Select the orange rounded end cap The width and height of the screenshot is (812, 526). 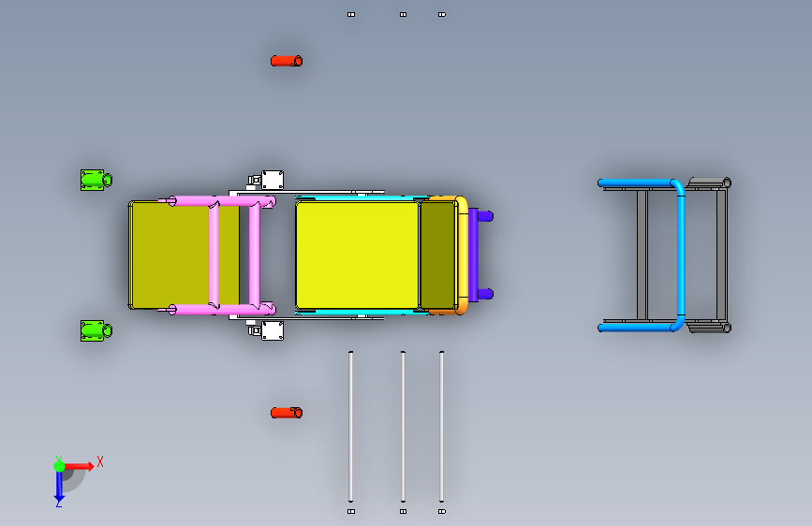pyautogui.click(x=463, y=256)
